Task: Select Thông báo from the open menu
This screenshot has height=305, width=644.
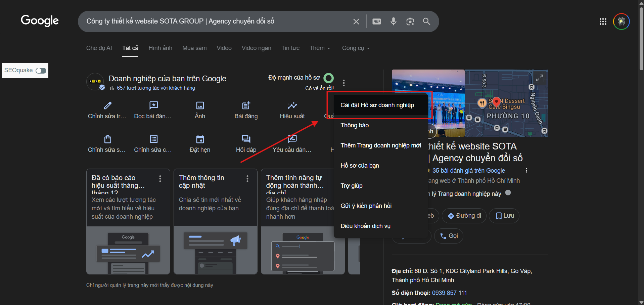Action: click(x=354, y=125)
